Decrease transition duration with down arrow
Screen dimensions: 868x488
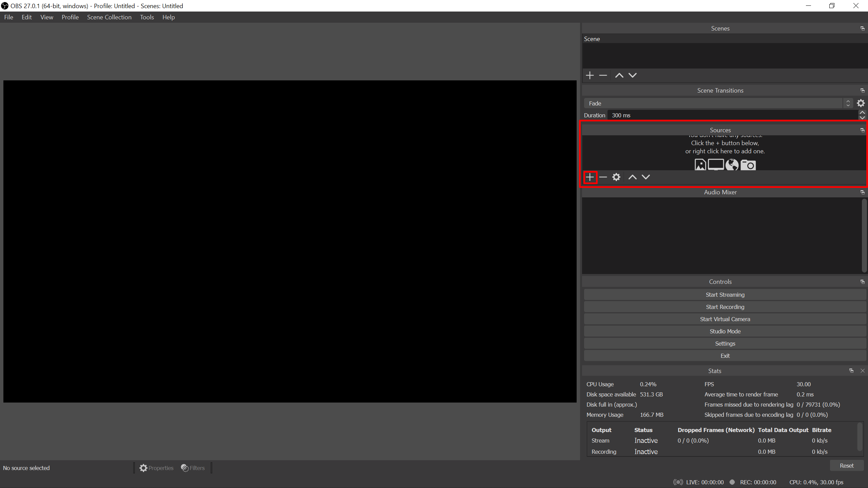coord(862,118)
